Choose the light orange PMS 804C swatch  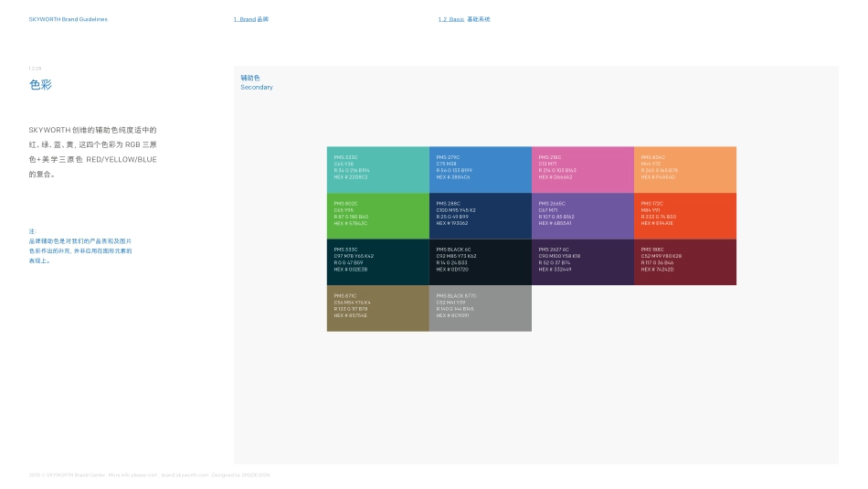pos(684,169)
